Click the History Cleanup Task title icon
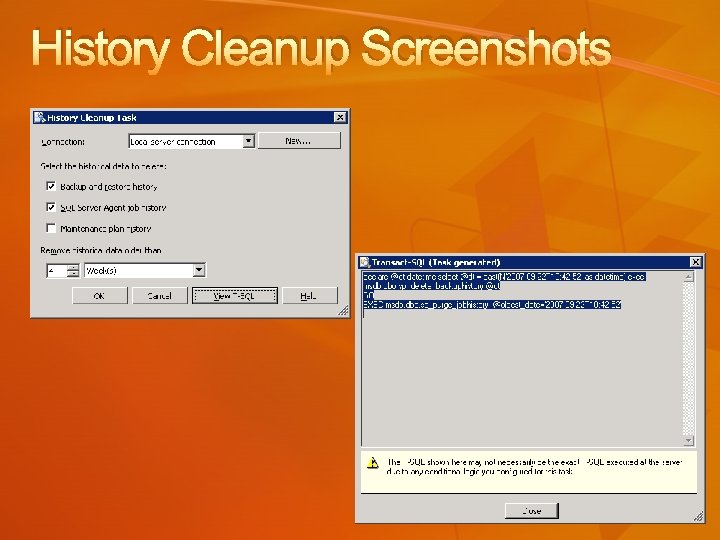Image resolution: width=720 pixels, height=540 pixels. [x=40, y=117]
